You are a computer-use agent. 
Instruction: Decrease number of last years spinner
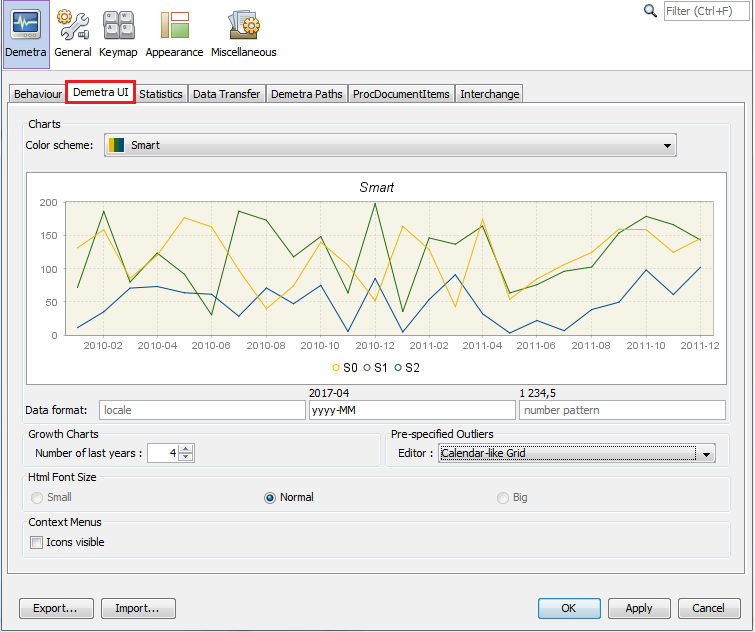[185, 457]
